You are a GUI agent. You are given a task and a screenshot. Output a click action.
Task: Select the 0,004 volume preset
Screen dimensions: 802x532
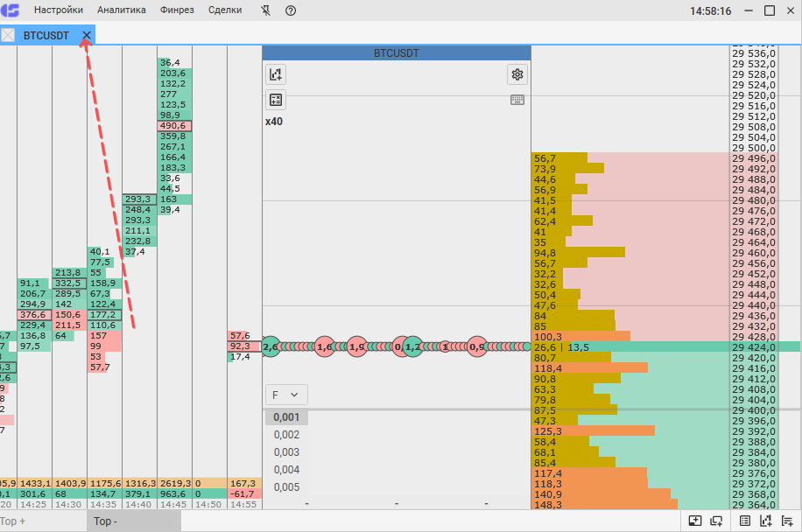[286, 470]
